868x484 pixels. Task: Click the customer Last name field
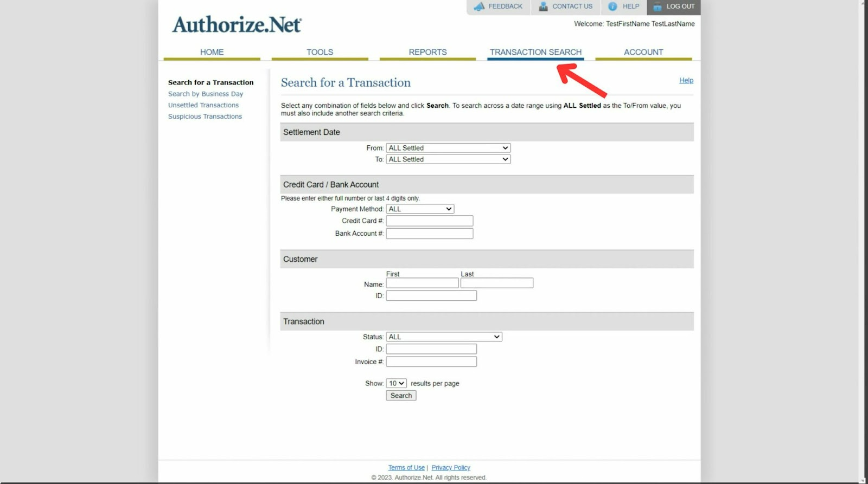(x=497, y=283)
